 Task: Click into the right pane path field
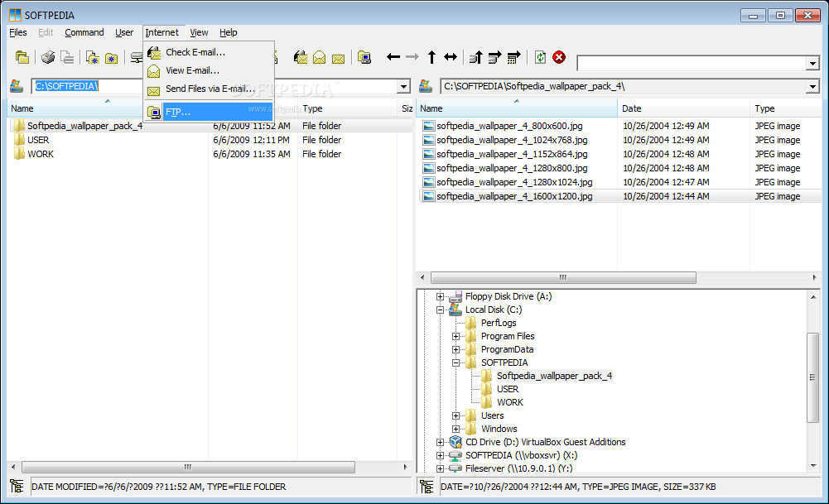click(x=624, y=86)
